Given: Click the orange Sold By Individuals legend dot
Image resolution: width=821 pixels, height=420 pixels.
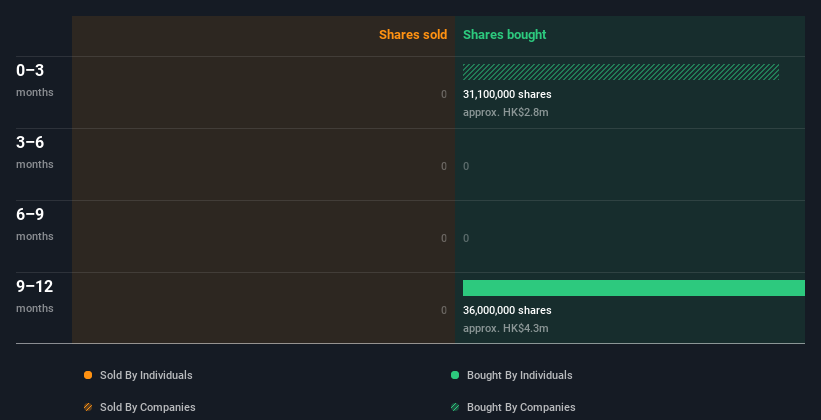Looking at the screenshot, I should coord(88,375).
